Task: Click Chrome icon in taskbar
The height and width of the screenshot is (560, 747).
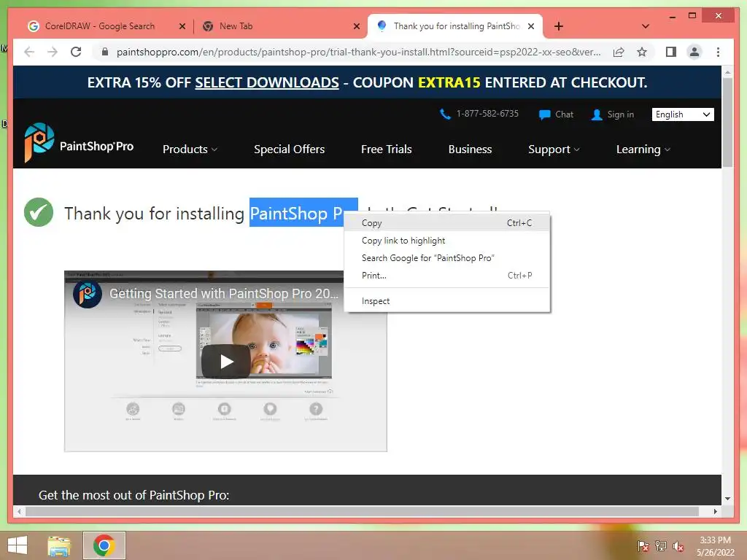Action: 104,545
